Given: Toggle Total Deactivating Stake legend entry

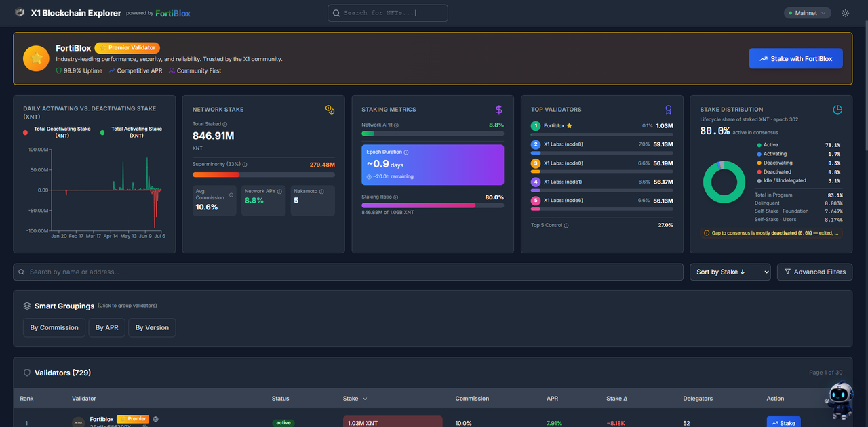Looking at the screenshot, I should point(57,132).
